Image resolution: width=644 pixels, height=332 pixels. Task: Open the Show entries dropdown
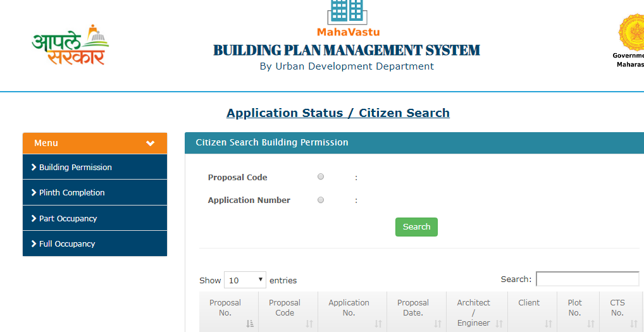(245, 280)
